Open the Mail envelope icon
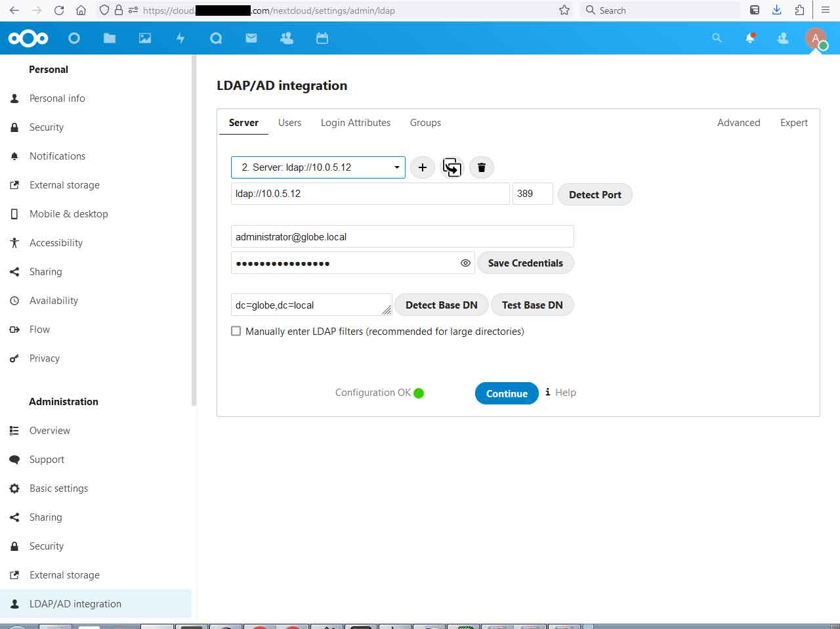Viewport: 840px width, 629px height. [251, 38]
